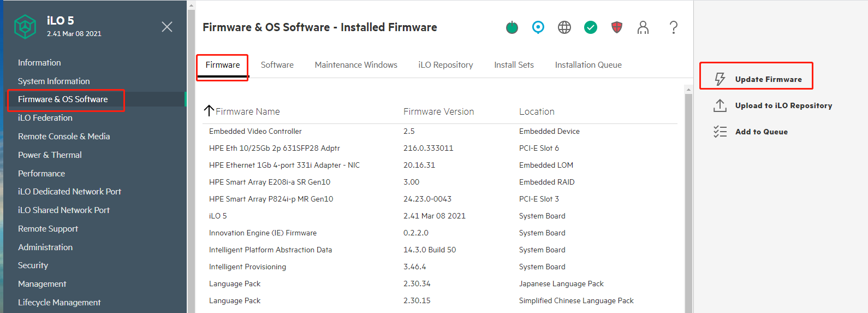This screenshot has width=868, height=313.
Task: Open the help question mark
Action: point(673,27)
